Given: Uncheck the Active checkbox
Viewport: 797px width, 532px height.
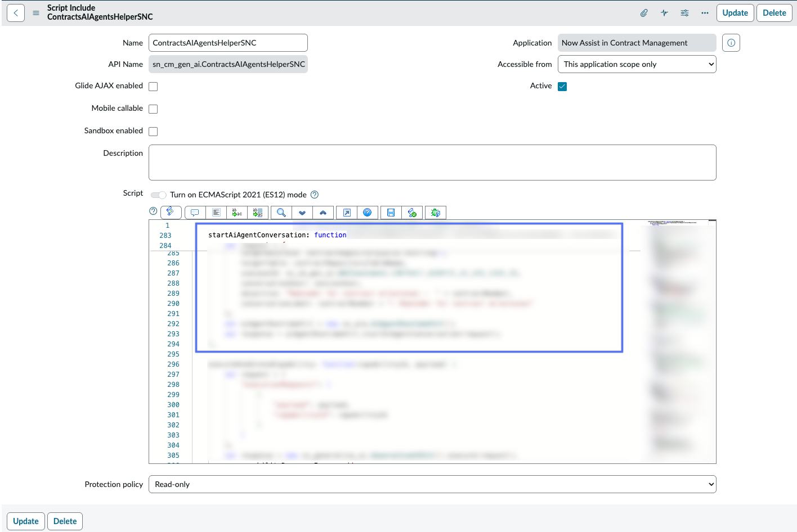Looking at the screenshot, I should click(562, 87).
